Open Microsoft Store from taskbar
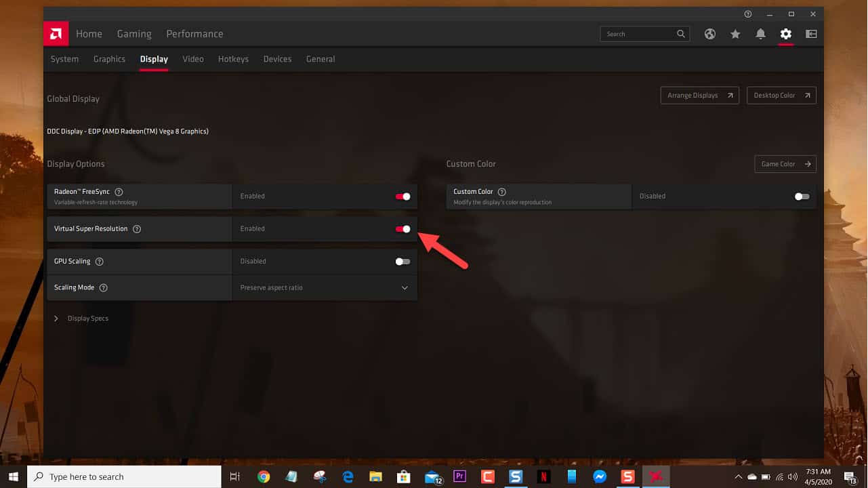Viewport: 868px width, 488px height. pyautogui.click(x=404, y=476)
